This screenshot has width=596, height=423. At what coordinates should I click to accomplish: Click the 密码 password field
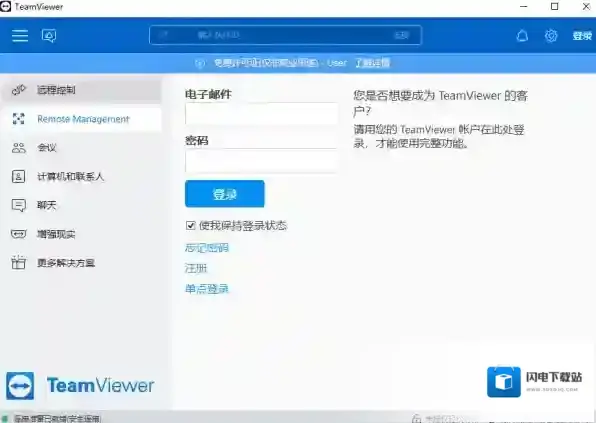pyautogui.click(x=261, y=162)
